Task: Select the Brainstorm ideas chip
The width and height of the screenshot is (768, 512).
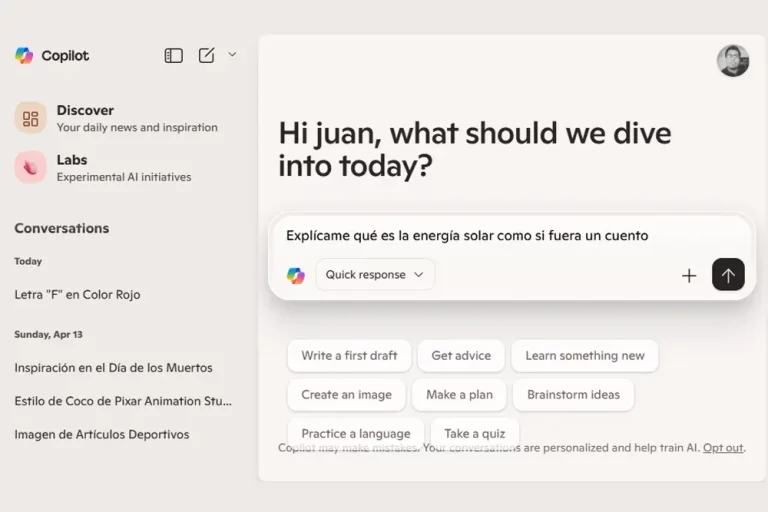Action: click(573, 395)
